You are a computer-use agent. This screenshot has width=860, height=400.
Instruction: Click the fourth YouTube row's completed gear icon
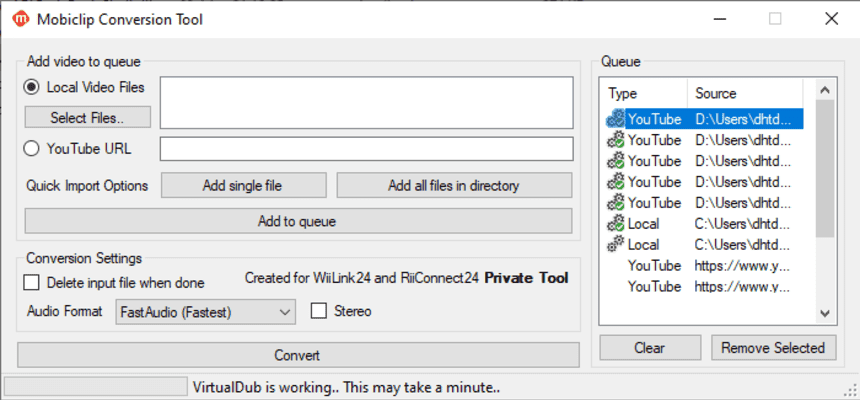615,182
